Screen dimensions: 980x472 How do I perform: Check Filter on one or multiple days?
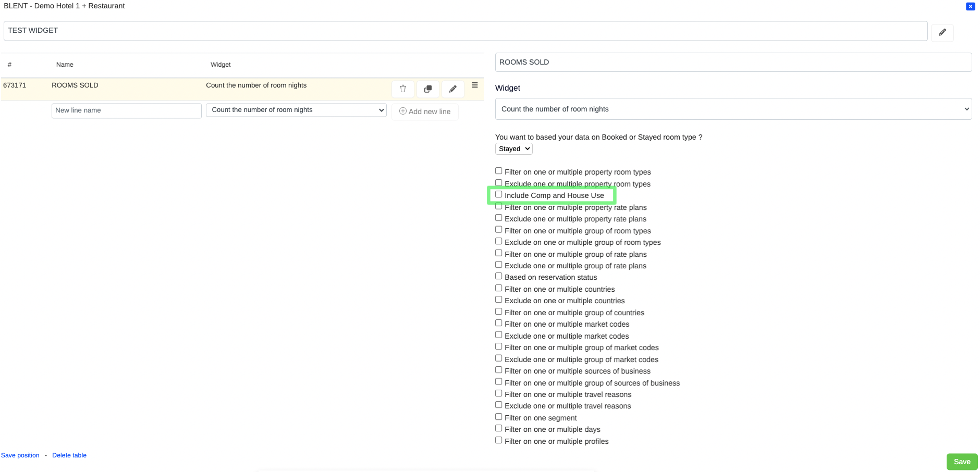pyautogui.click(x=499, y=429)
